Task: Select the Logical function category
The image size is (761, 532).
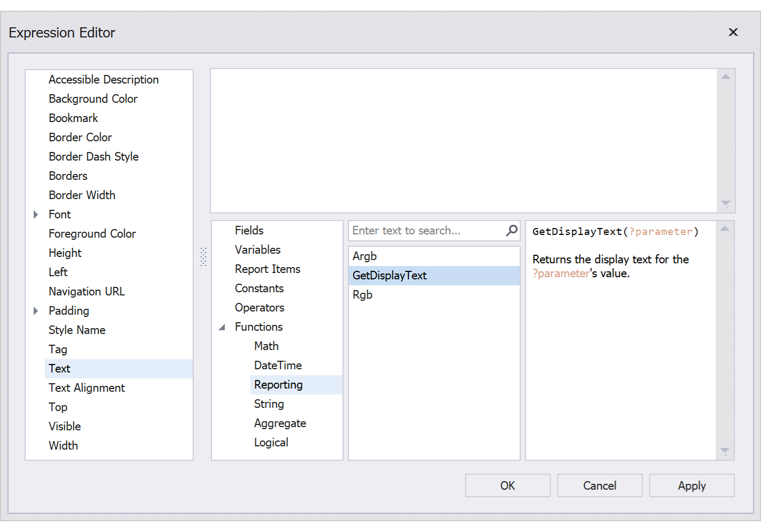Action: (x=271, y=442)
